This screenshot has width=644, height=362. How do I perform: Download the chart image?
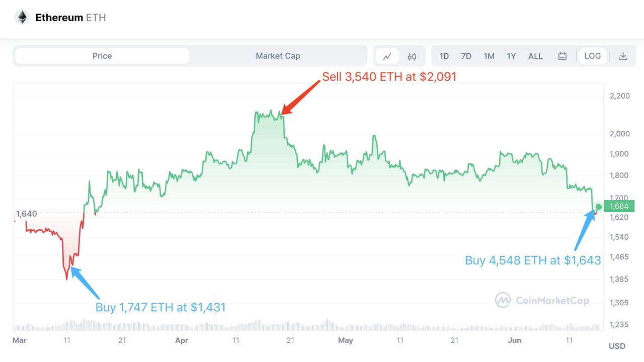[623, 56]
